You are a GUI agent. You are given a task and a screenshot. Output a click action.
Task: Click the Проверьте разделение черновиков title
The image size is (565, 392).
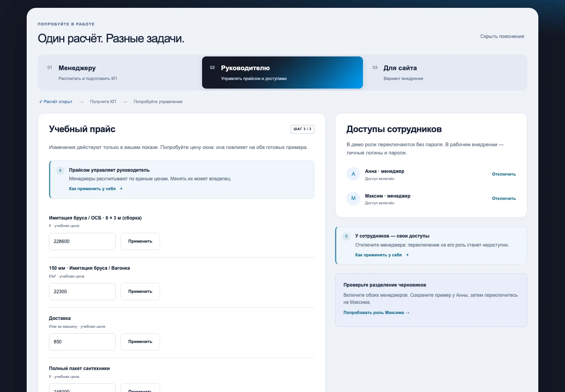tap(385, 285)
